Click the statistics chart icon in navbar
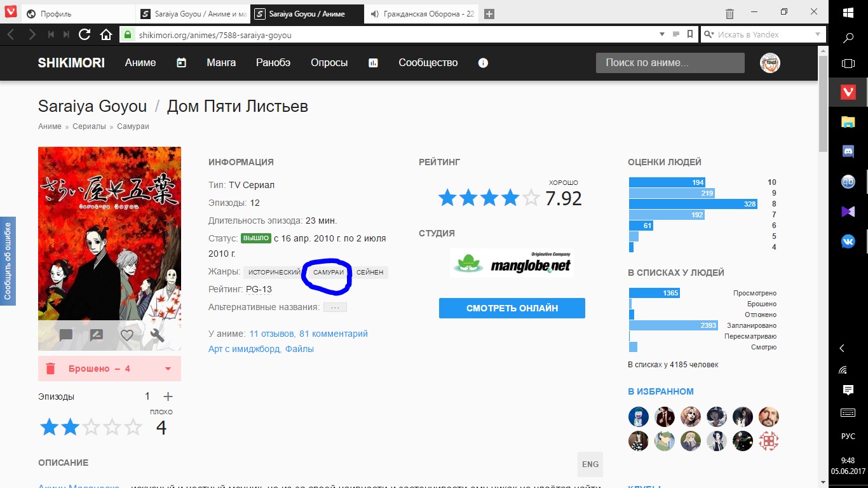The width and height of the screenshot is (868, 488). tap(373, 63)
